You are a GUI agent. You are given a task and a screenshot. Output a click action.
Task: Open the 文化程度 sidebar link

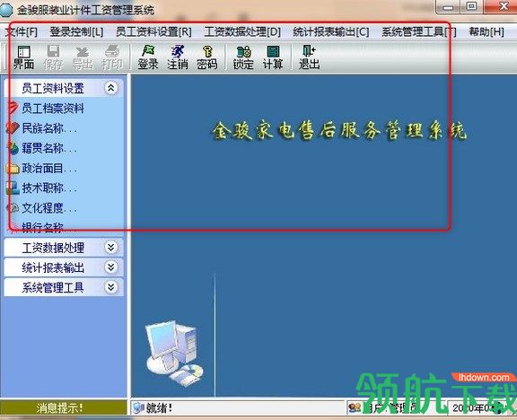(49, 208)
